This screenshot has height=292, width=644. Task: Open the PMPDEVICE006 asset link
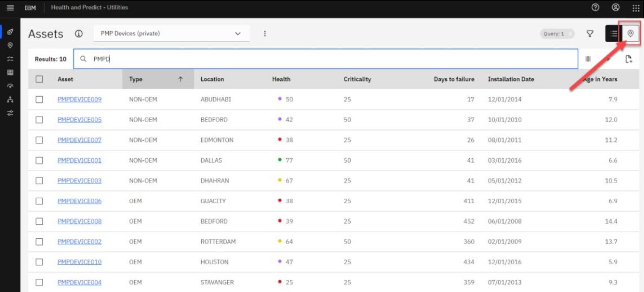(79, 201)
